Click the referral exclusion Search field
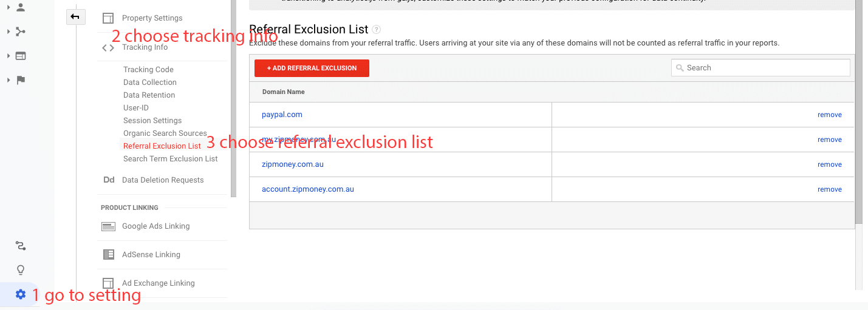The width and height of the screenshot is (868, 310). (x=765, y=68)
